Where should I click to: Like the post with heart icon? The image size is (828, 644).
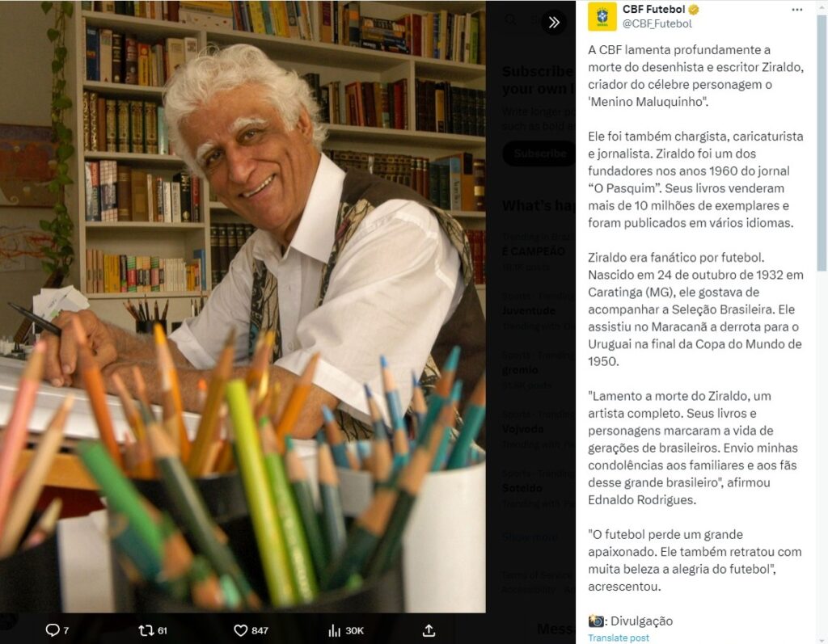point(241,629)
